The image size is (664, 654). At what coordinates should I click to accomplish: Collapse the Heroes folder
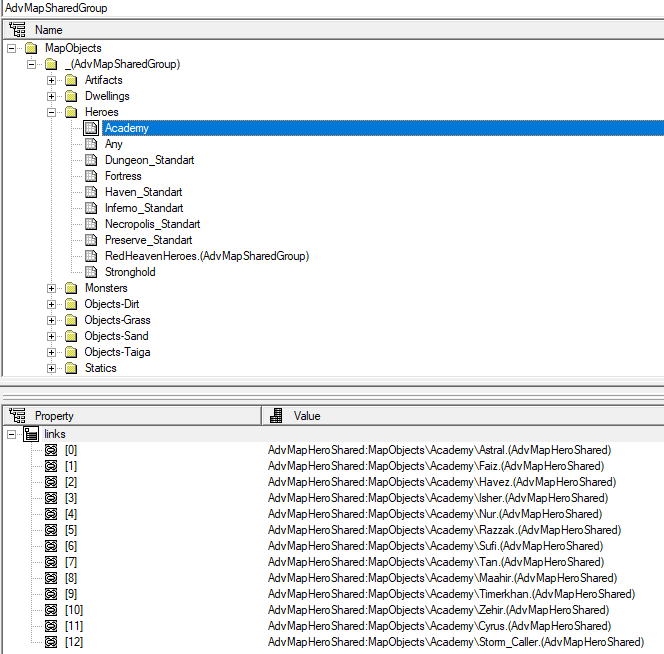click(x=51, y=112)
